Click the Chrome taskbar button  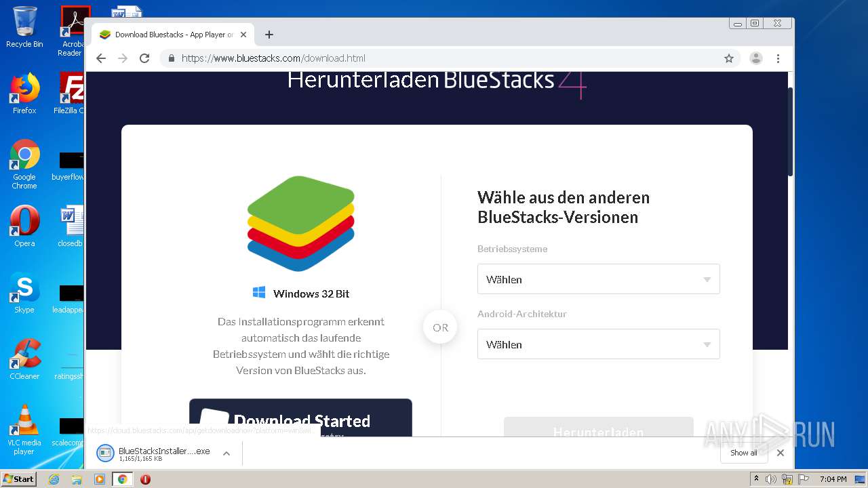pyautogui.click(x=122, y=479)
